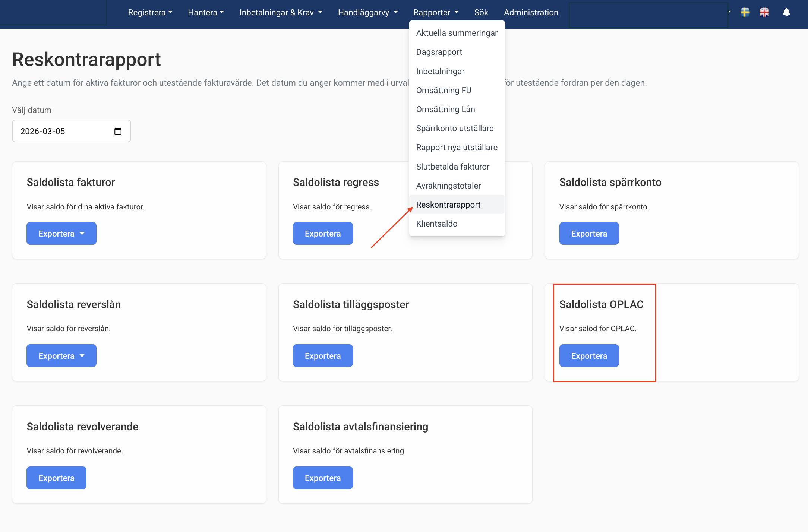The width and height of the screenshot is (808, 532).
Task: Open the Hantera dropdown in the navbar
Action: pos(206,12)
